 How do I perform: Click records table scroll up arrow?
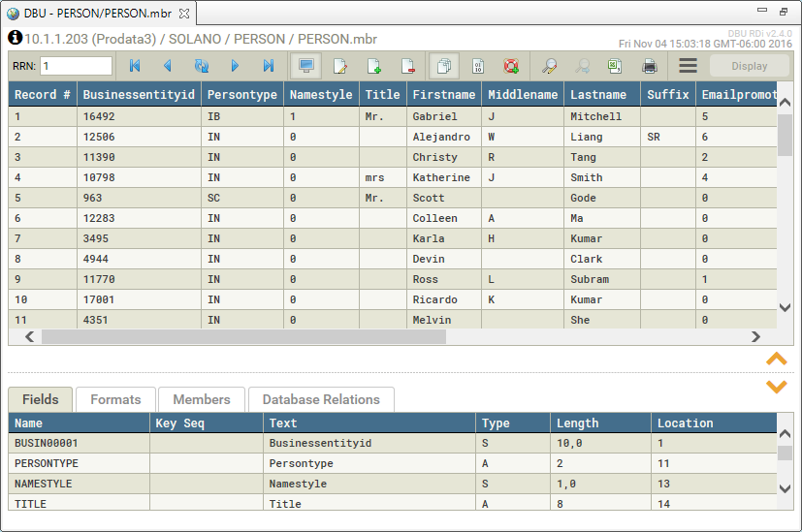(786, 102)
